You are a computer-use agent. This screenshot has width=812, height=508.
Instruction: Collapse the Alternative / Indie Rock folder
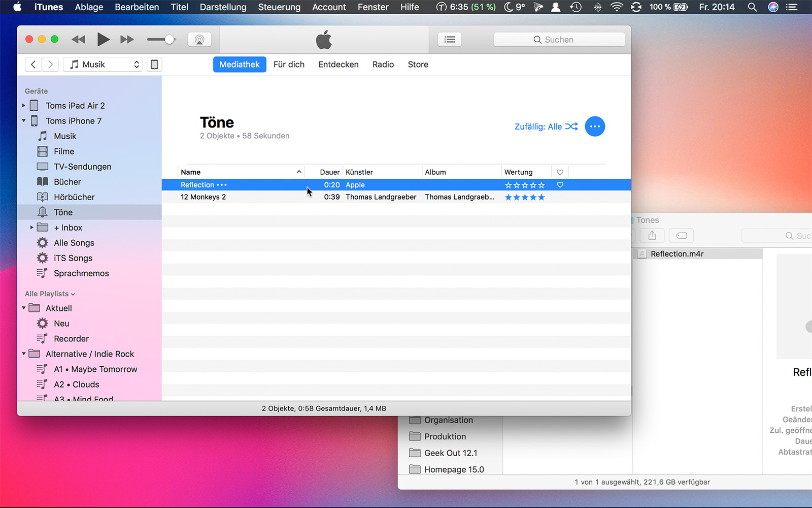tap(23, 354)
